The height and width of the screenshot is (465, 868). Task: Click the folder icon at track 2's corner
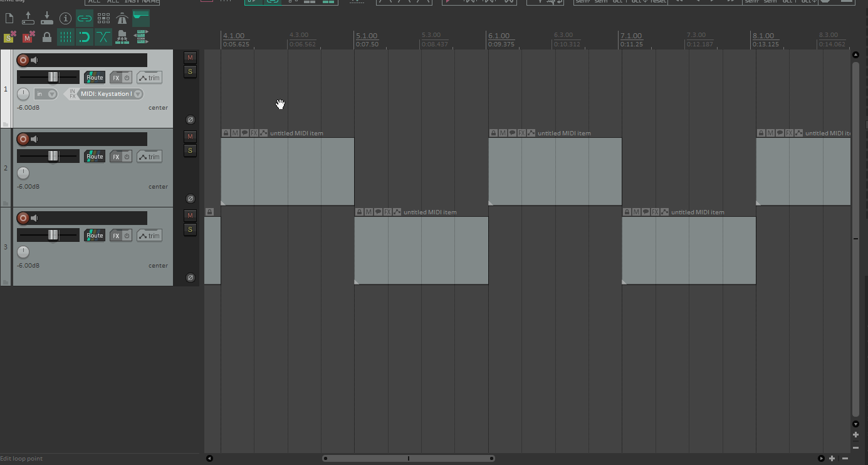tap(6, 203)
